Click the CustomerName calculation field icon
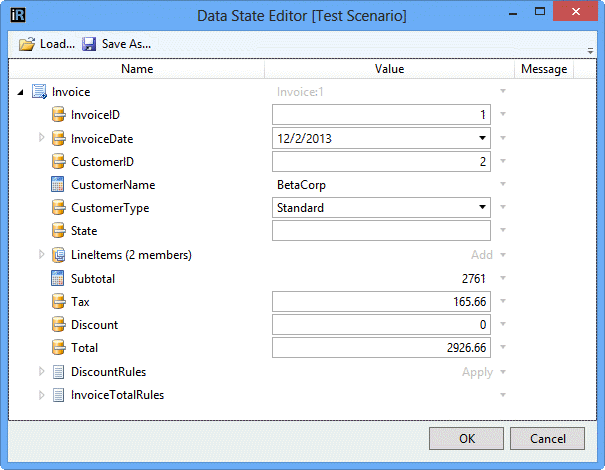The image size is (605, 470). (58, 185)
